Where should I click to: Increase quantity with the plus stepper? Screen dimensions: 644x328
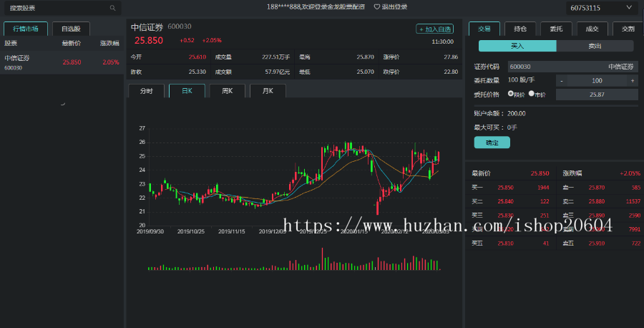(x=633, y=81)
